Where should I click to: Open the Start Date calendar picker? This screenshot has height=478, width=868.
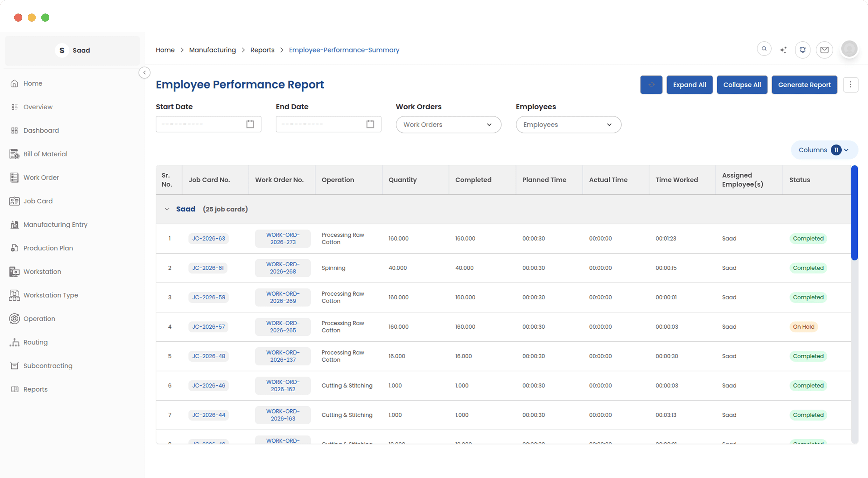(x=250, y=124)
